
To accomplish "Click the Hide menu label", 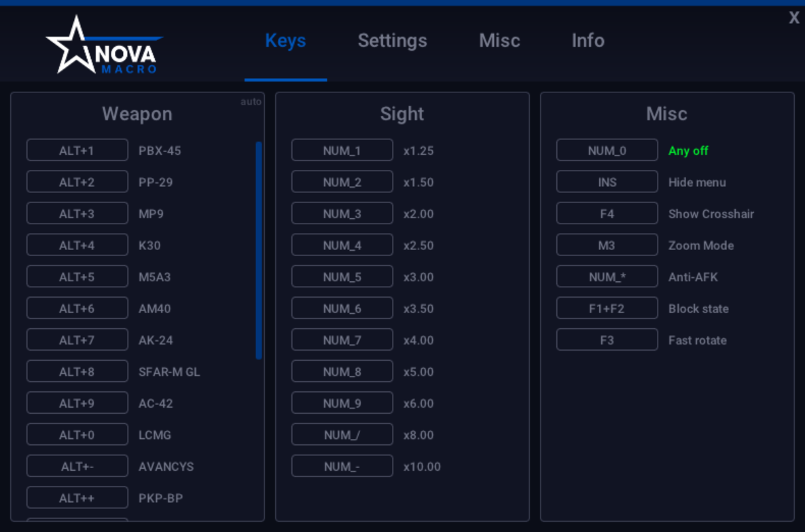I will [697, 182].
